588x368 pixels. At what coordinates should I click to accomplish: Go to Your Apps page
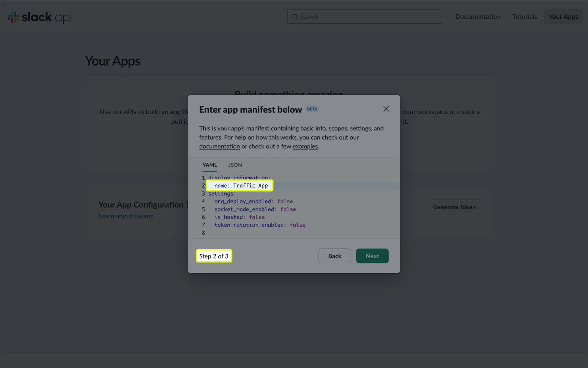click(x=563, y=17)
